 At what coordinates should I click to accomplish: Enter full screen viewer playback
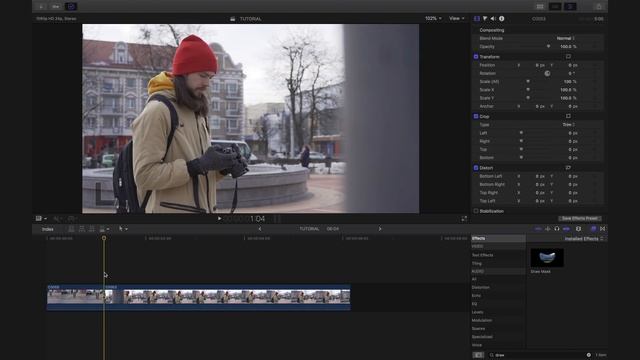coord(464,219)
